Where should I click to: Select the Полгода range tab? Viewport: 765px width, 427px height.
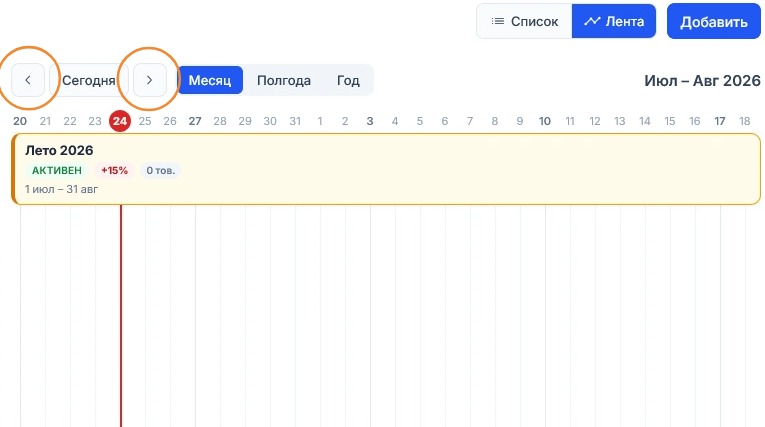[x=284, y=80]
